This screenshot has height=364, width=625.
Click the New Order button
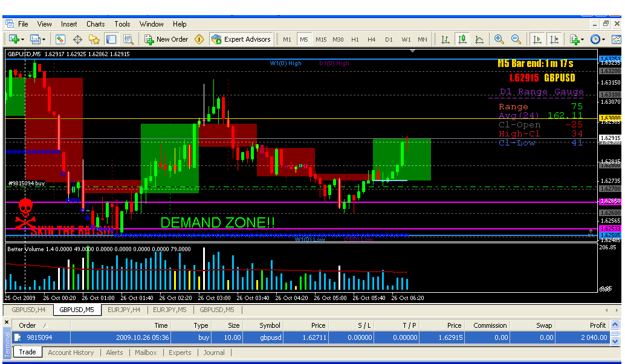(166, 39)
